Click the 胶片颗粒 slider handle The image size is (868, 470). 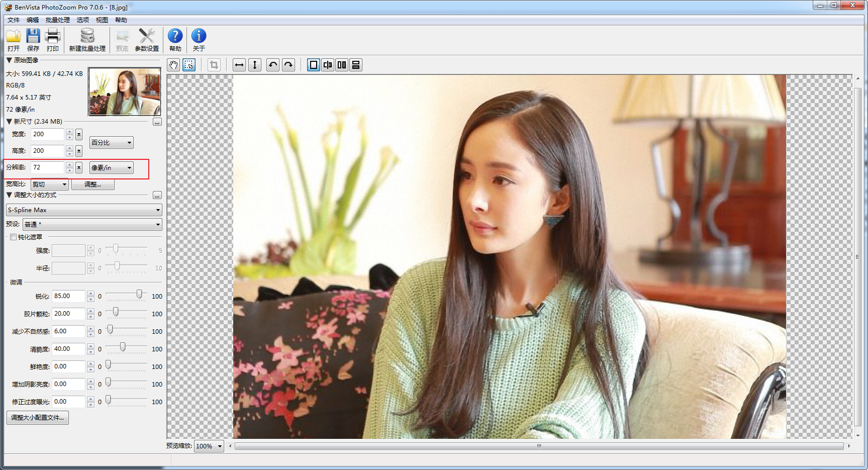pyautogui.click(x=116, y=312)
